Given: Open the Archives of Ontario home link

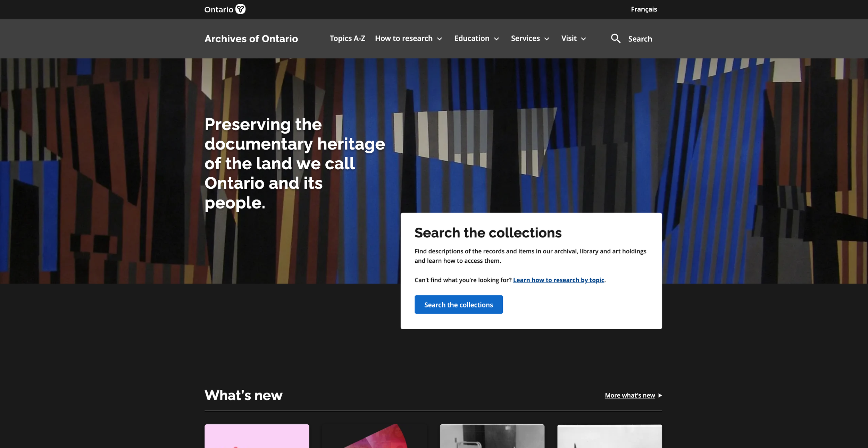Looking at the screenshot, I should (251, 39).
